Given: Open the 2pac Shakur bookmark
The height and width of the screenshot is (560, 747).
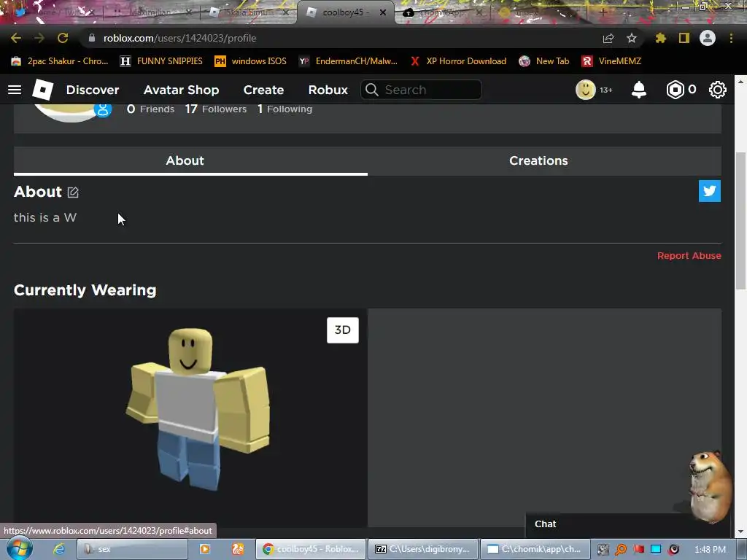Looking at the screenshot, I should (x=60, y=61).
